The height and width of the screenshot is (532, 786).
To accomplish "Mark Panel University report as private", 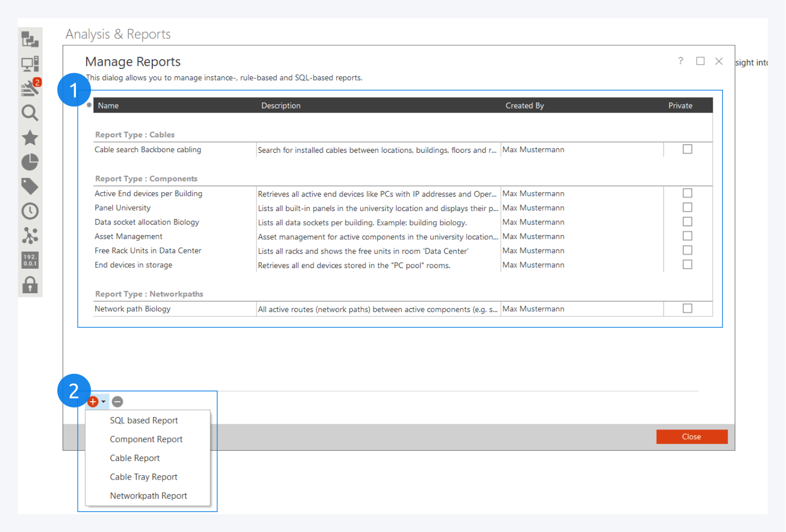I will tap(687, 208).
